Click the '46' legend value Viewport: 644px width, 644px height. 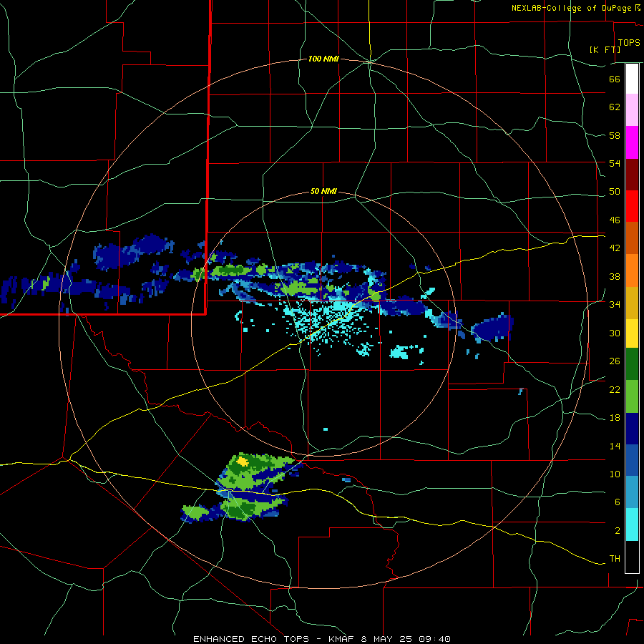point(615,220)
